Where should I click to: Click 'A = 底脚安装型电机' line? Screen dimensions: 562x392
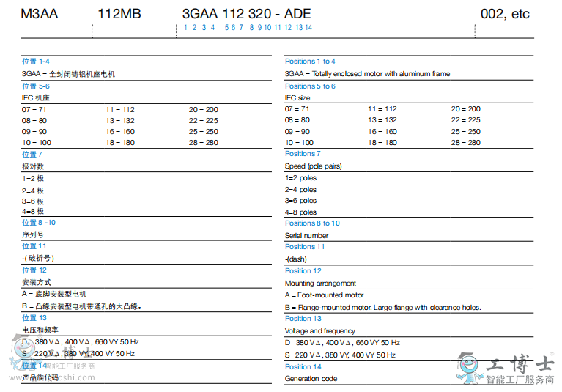[x=54, y=294]
